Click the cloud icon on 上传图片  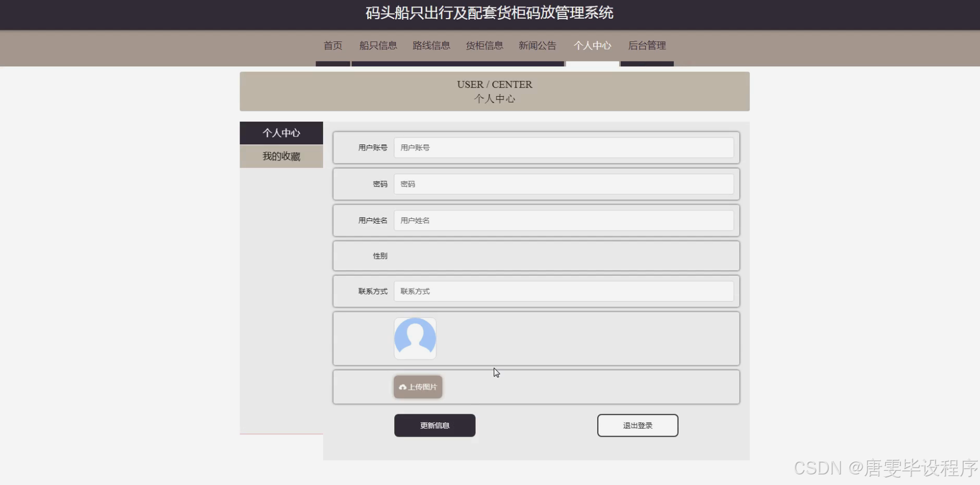pyautogui.click(x=403, y=387)
